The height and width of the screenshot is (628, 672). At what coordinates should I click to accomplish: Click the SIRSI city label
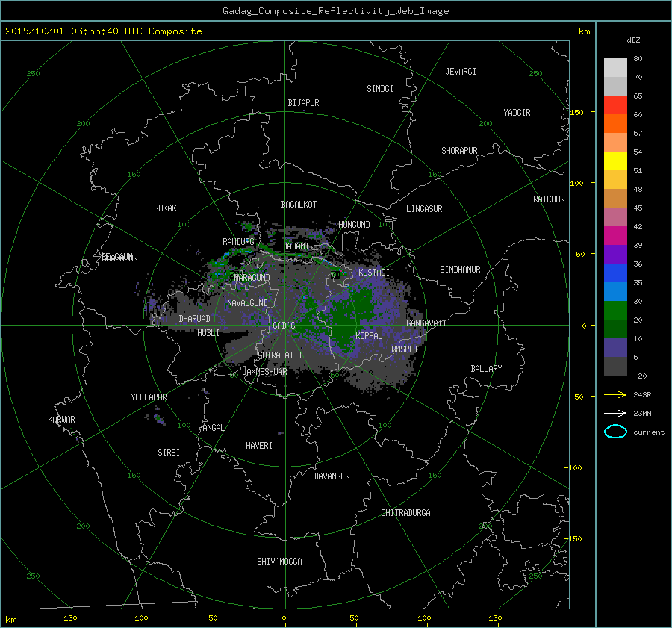tap(169, 452)
